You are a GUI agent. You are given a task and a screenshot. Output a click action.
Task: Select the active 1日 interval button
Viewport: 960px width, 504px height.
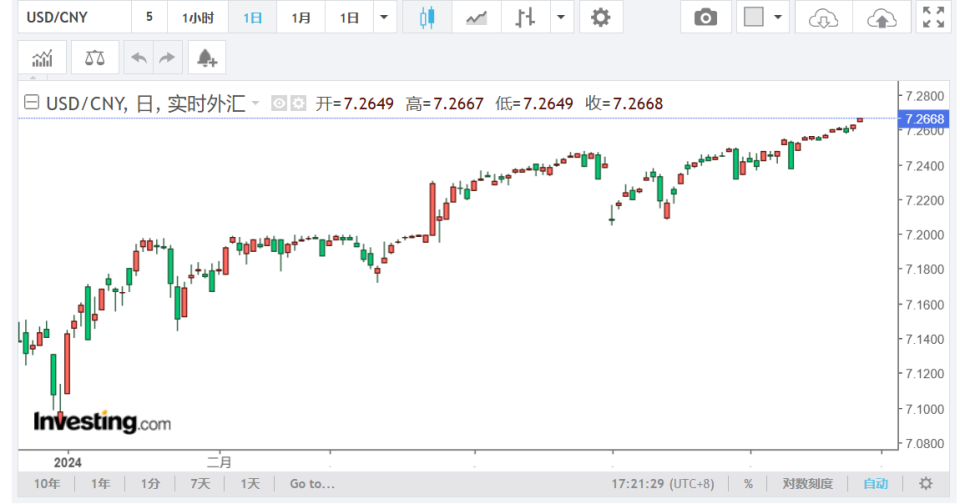tap(252, 17)
